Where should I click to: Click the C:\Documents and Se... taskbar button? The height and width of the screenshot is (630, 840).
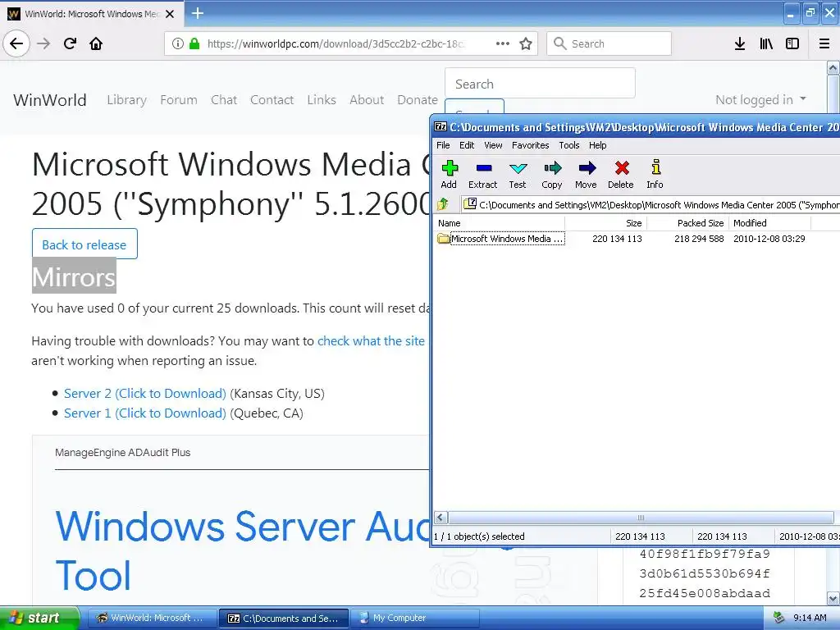[x=284, y=618]
